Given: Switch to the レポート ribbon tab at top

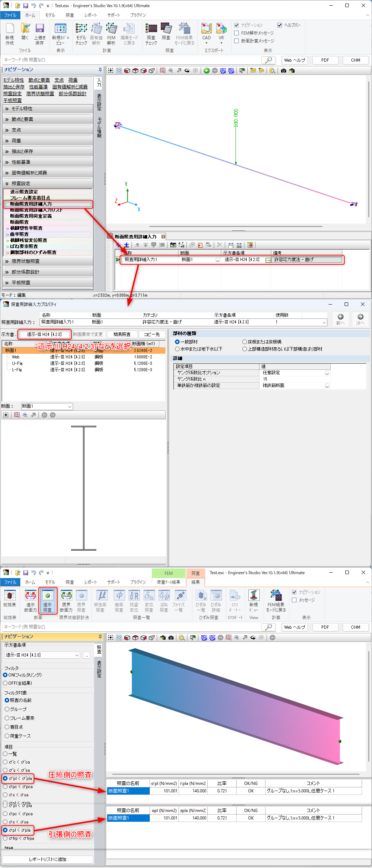Looking at the screenshot, I should point(91,15).
